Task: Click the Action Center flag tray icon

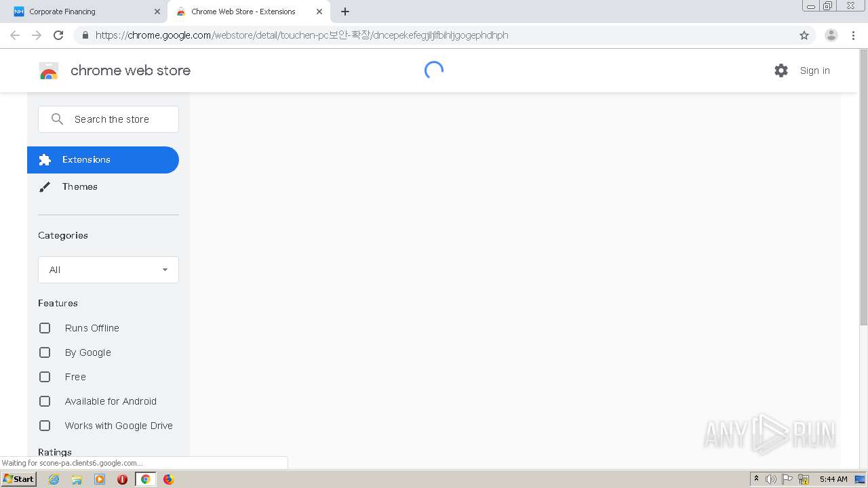Action: (787, 479)
